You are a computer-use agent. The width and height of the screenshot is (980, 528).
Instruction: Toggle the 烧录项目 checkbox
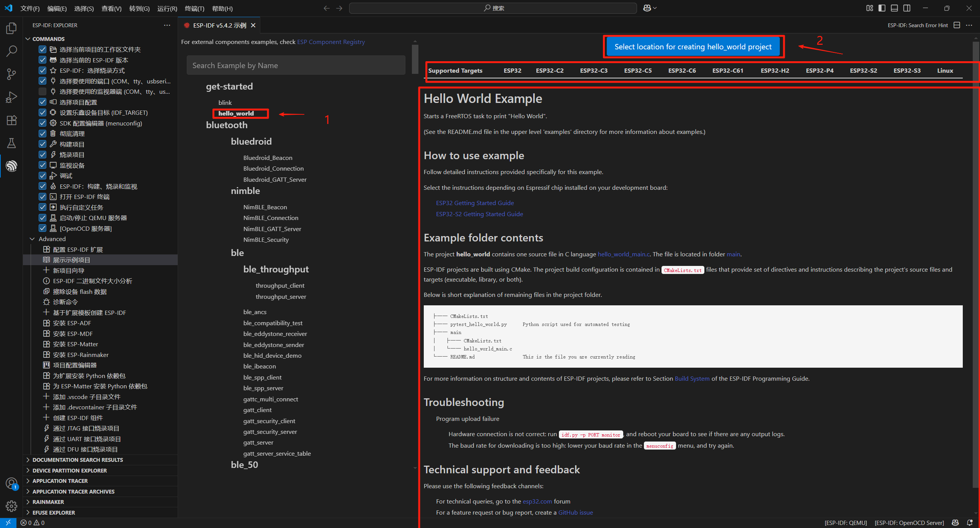point(42,155)
